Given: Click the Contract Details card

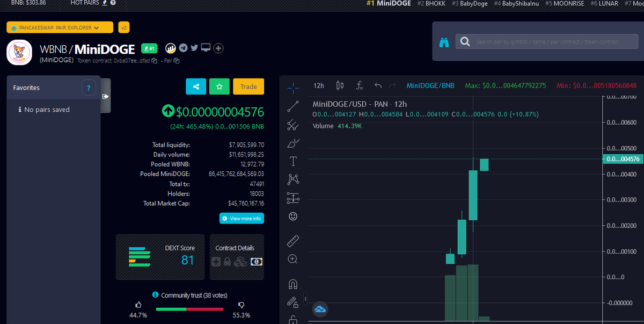Looking at the screenshot, I should [237, 257].
